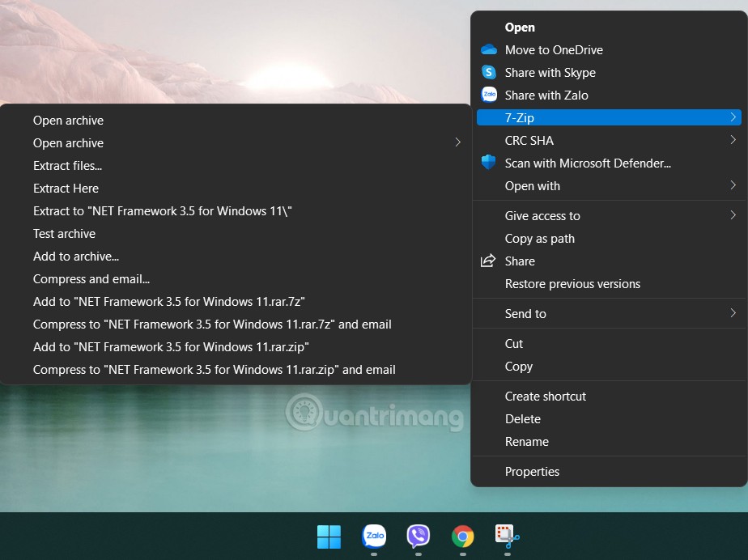Expand the CRC SHA submenu arrow
This screenshot has height=560, width=748.
pyautogui.click(x=733, y=140)
